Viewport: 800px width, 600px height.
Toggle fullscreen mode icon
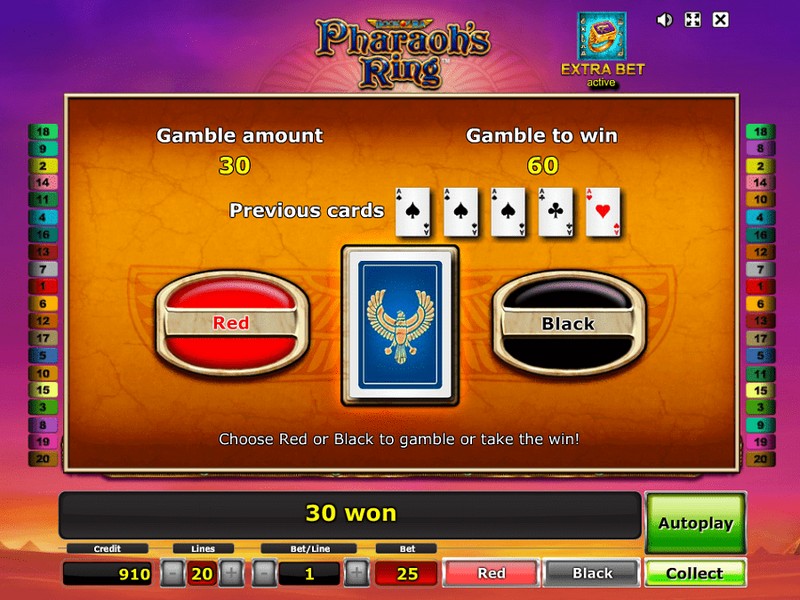[692, 20]
